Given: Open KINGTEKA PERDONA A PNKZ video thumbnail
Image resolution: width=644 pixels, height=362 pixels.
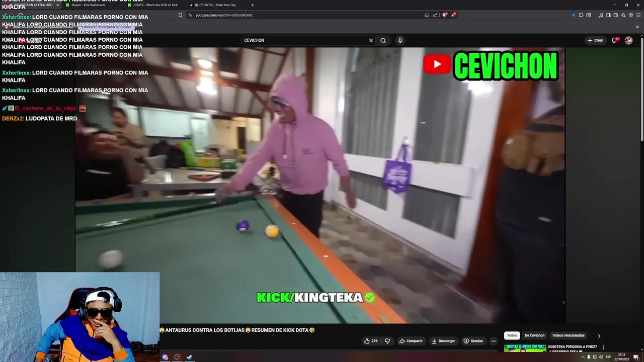Looking at the screenshot, I should coord(525,348).
